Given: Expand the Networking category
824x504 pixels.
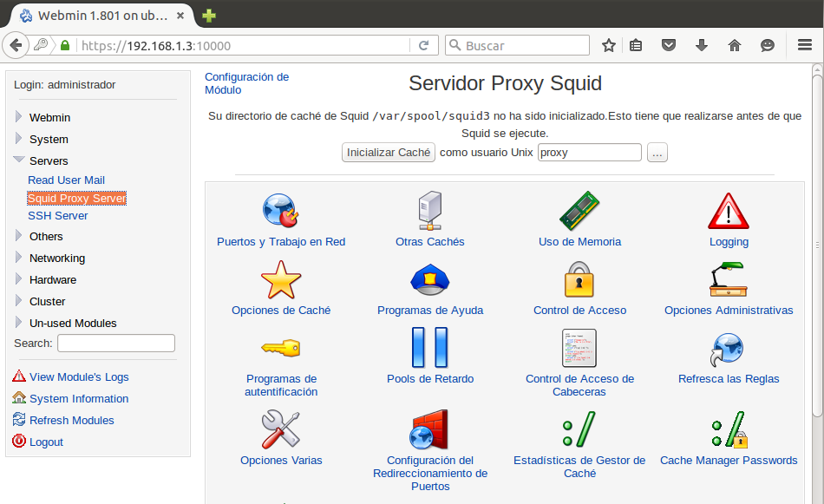Looking at the screenshot, I should 18,257.
